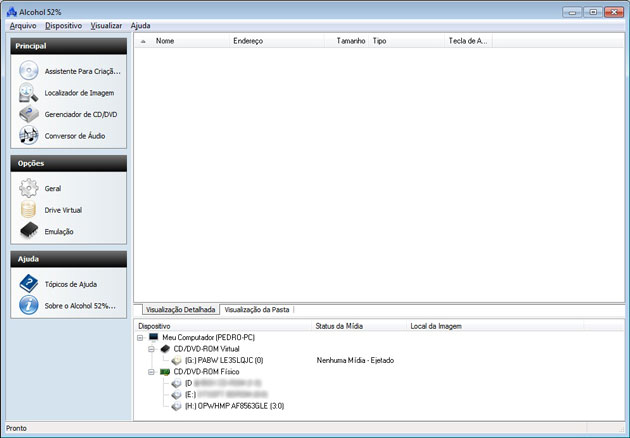Viewport: 630px width, 438px height.
Task: Click the Tecla de A... column header
Action: tap(468, 41)
